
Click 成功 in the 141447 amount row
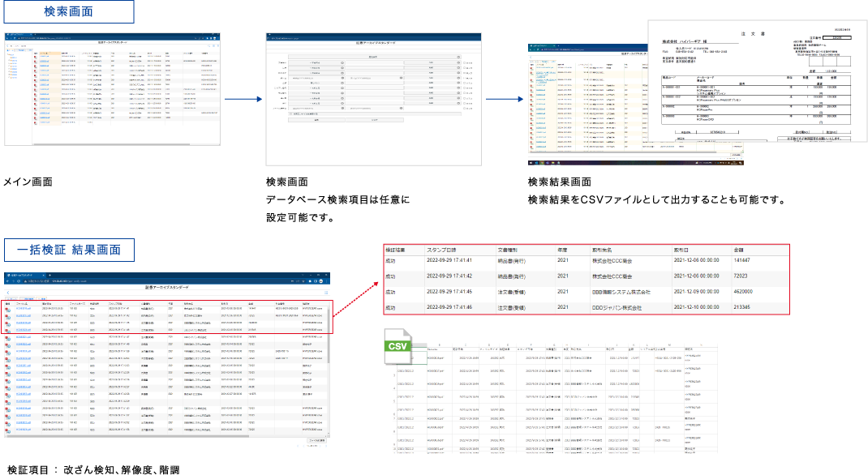click(x=391, y=260)
